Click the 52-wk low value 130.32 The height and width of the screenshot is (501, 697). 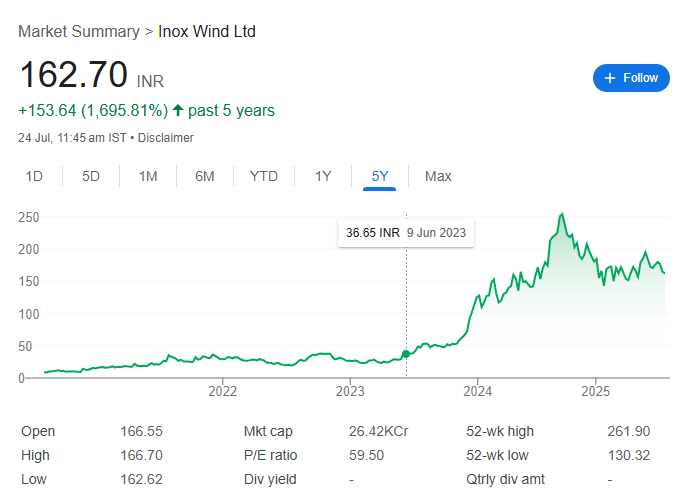[629, 455]
